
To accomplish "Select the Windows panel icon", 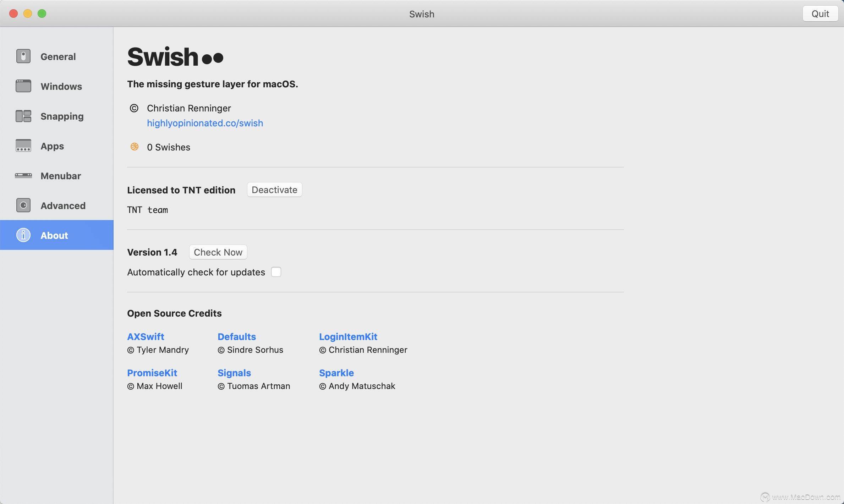I will point(23,86).
